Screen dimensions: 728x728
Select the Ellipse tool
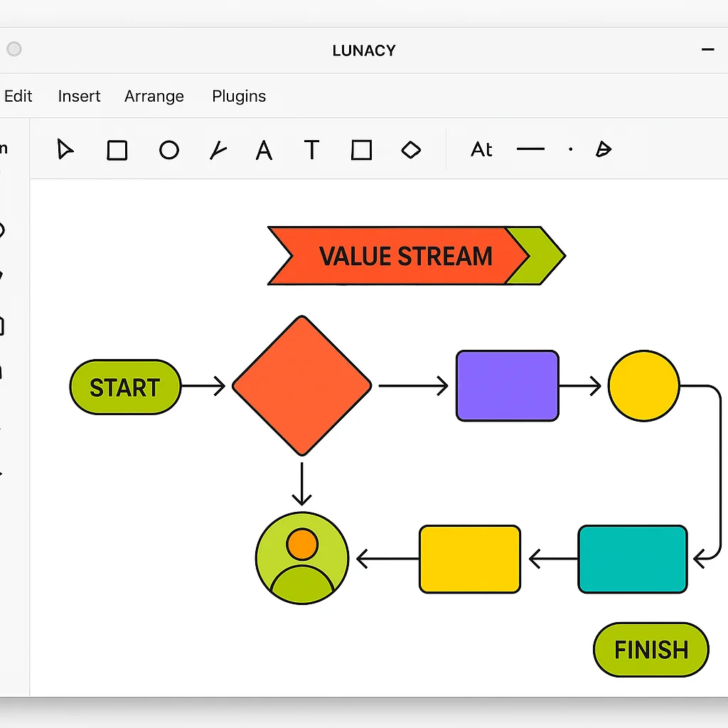tap(169, 150)
